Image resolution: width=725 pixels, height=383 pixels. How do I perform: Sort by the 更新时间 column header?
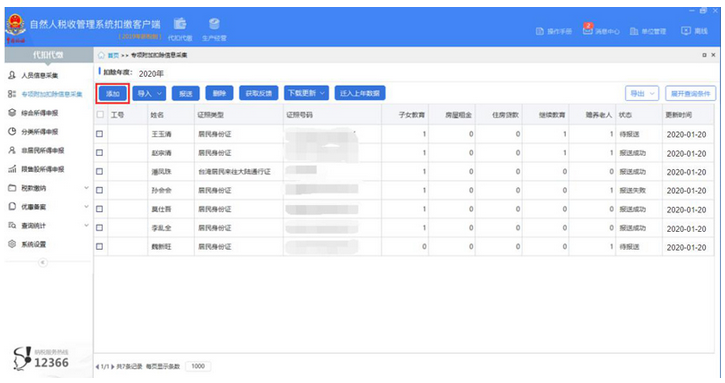679,115
